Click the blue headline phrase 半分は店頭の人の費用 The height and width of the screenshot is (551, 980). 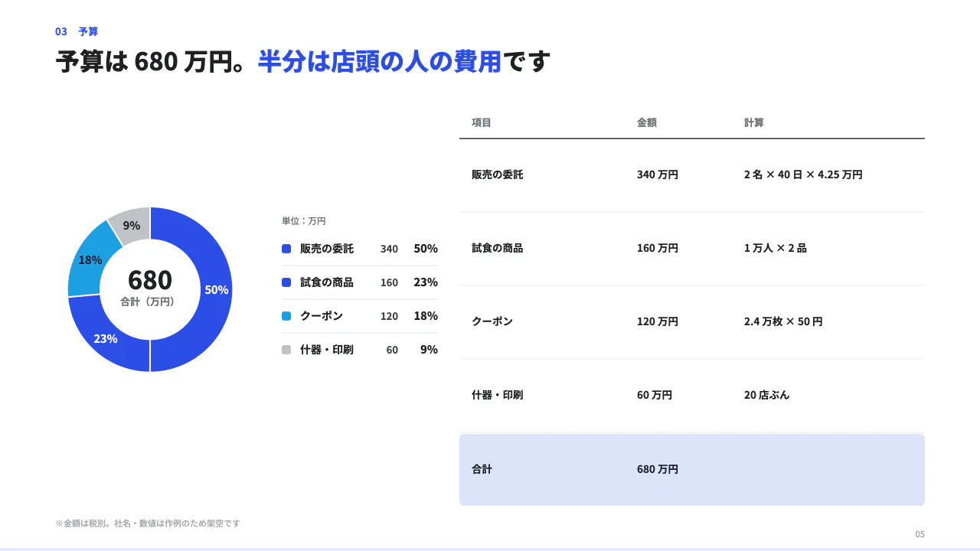coord(380,61)
